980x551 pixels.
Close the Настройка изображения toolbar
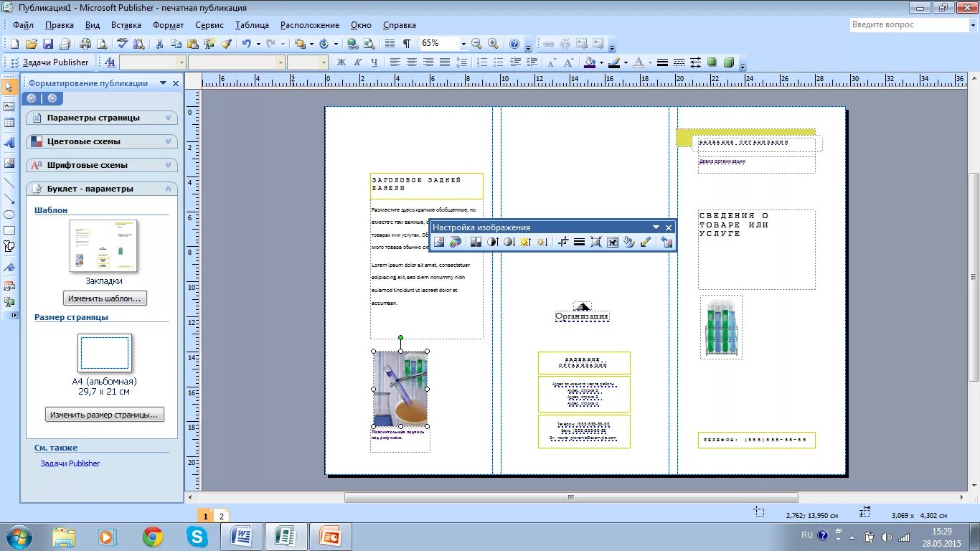(x=669, y=227)
